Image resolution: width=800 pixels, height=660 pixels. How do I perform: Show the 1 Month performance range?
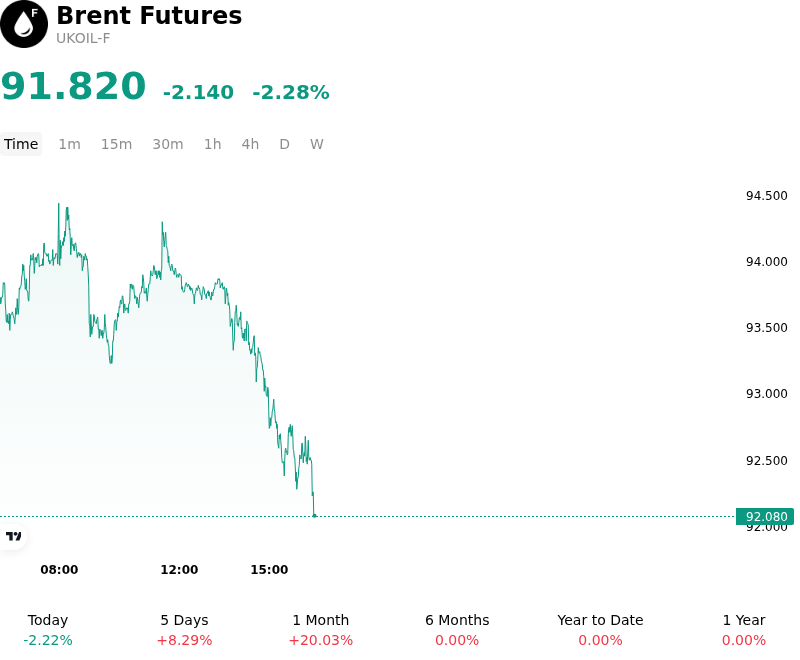click(x=320, y=630)
